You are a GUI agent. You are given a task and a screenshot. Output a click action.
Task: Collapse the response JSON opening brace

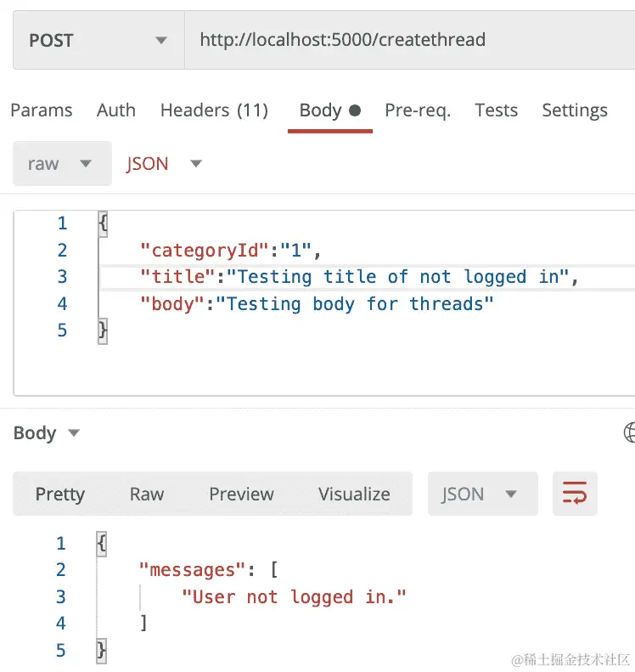[102, 544]
